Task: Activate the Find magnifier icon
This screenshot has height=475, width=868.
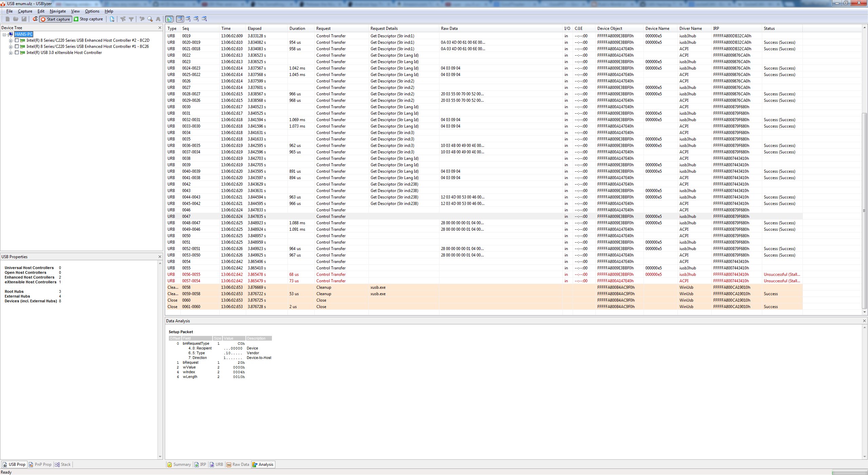Action: click(150, 19)
